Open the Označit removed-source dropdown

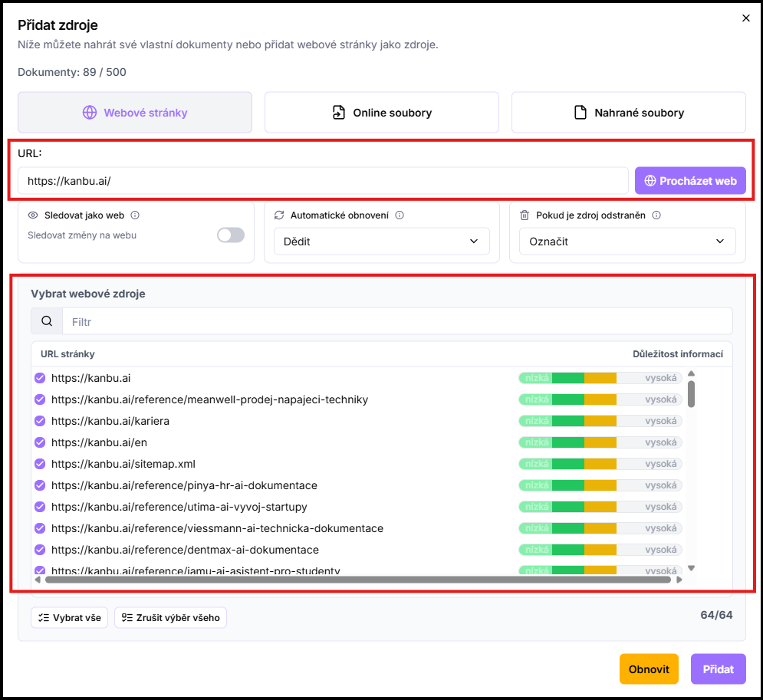(x=627, y=242)
